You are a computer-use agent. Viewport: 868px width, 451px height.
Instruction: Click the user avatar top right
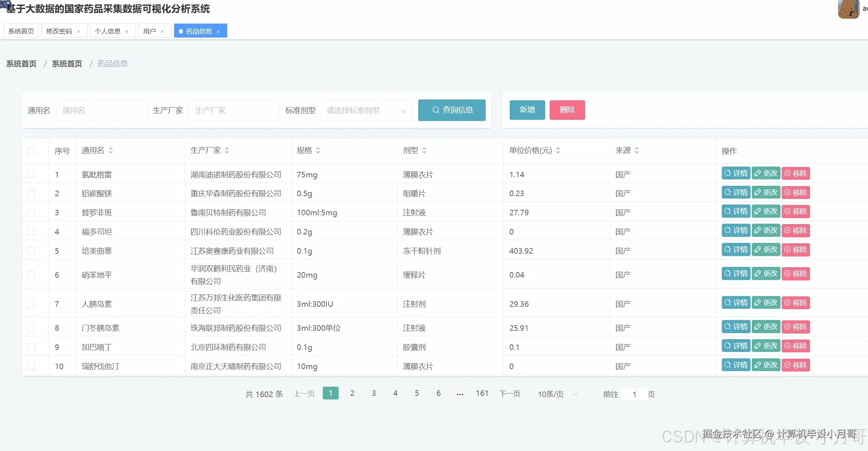click(848, 9)
